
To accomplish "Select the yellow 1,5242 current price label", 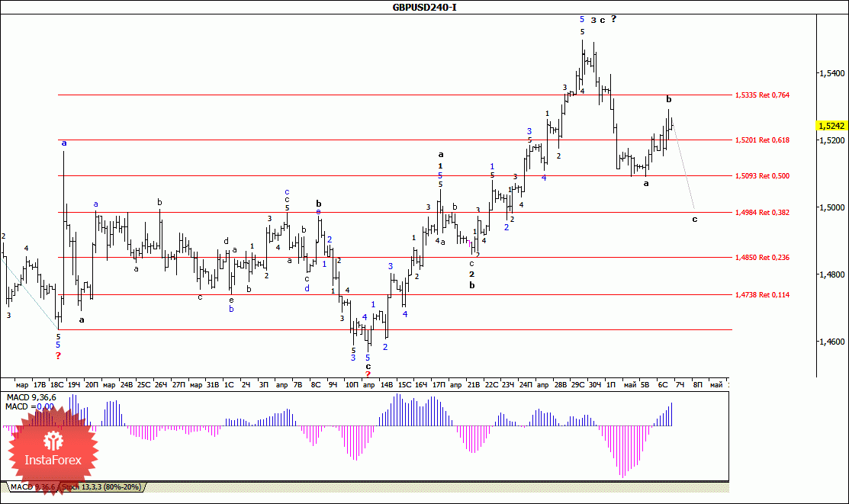I will (831, 126).
